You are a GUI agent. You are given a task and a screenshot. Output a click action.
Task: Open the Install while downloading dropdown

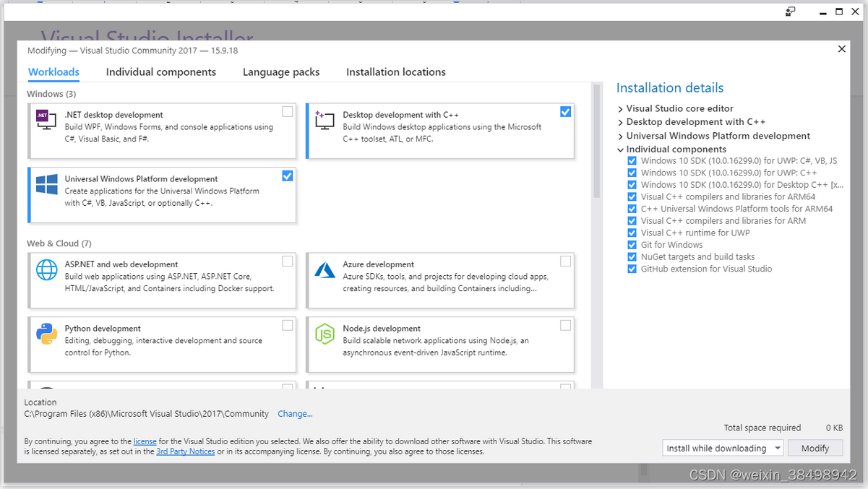(723, 448)
